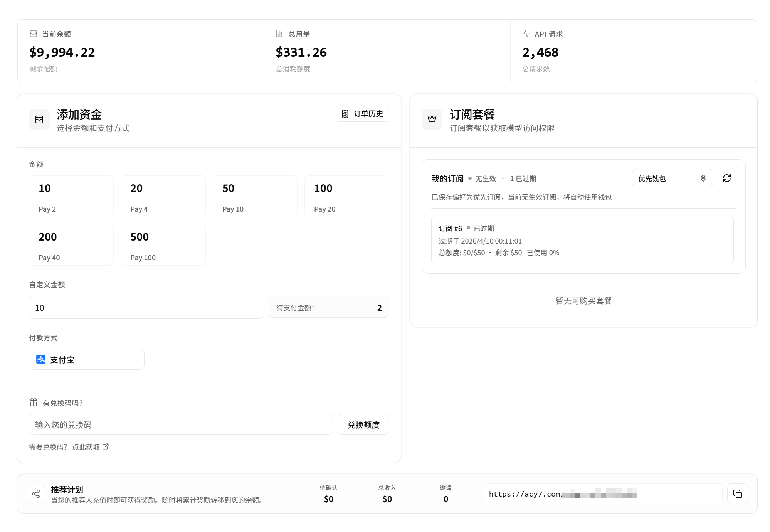The height and width of the screenshot is (532, 770).
Task: Open the 优先钱包 dropdown
Action: point(672,178)
